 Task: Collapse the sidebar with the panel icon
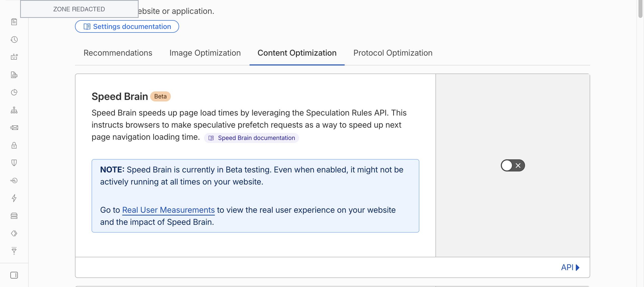14,275
